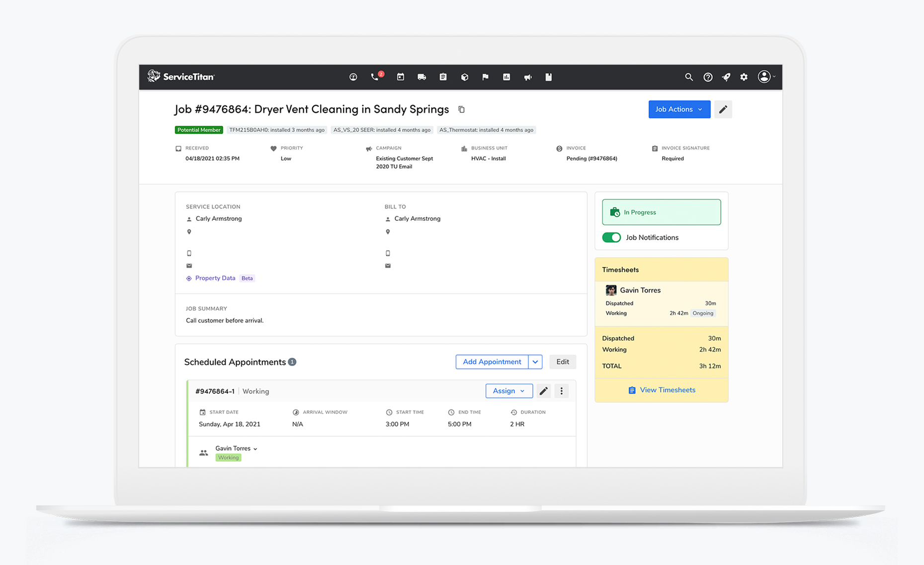
Task: Open the Property Data link
Action: point(215,278)
